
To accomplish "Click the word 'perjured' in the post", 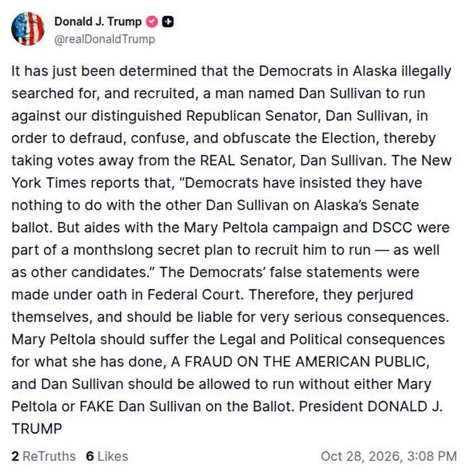I will (x=385, y=295).
